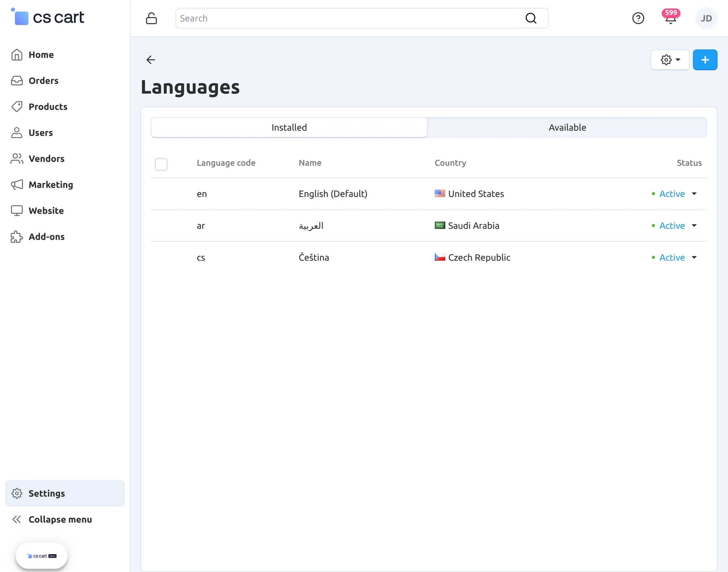Click the Orders inbox icon

[17, 81]
